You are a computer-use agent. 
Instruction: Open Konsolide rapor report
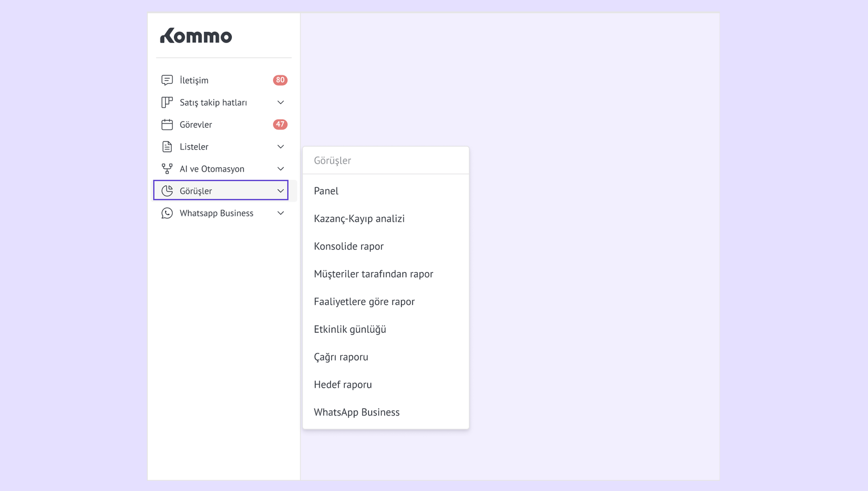[348, 246]
